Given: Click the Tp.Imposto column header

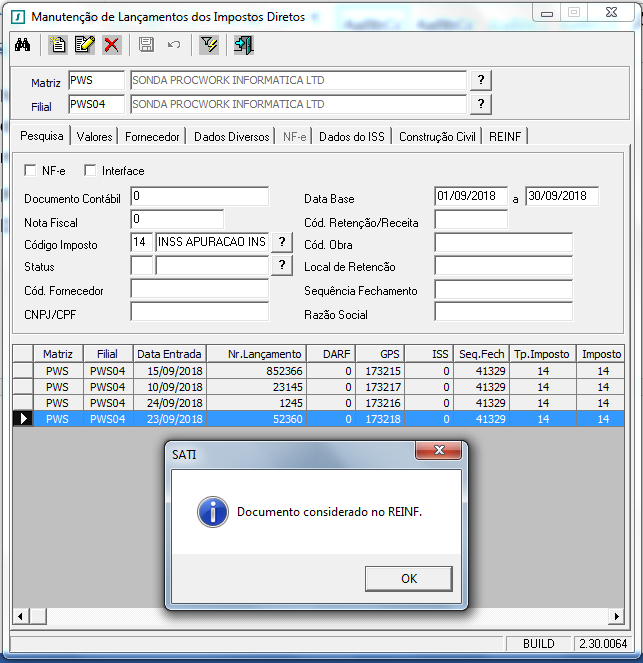Looking at the screenshot, I should pos(542,354).
